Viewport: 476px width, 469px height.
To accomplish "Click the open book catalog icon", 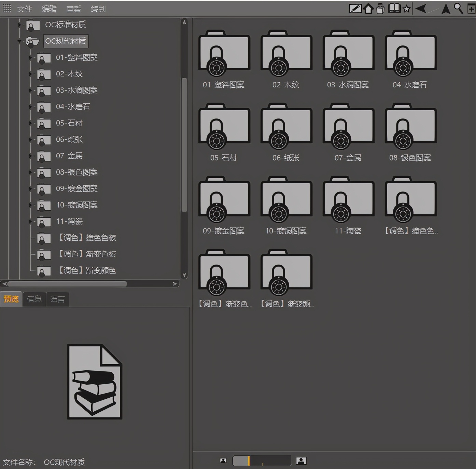I will click(x=394, y=9).
